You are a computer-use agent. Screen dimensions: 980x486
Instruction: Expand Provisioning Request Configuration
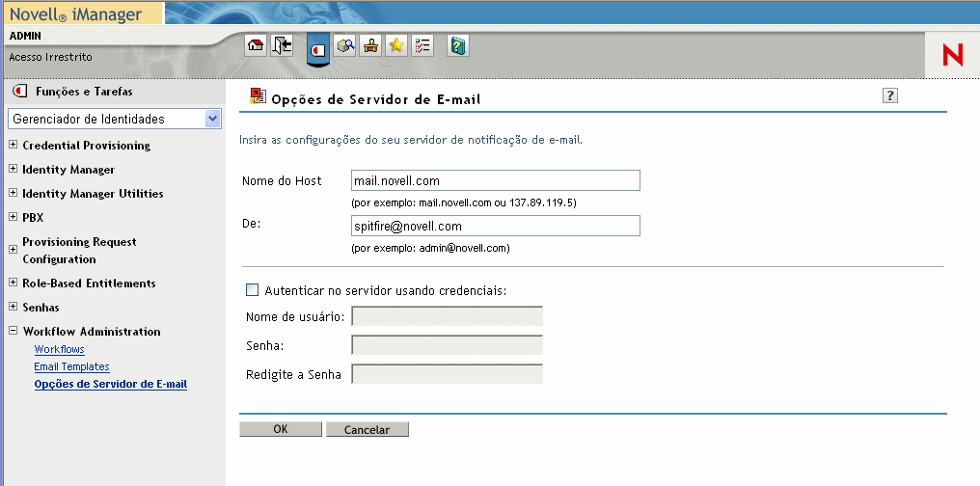14,249
